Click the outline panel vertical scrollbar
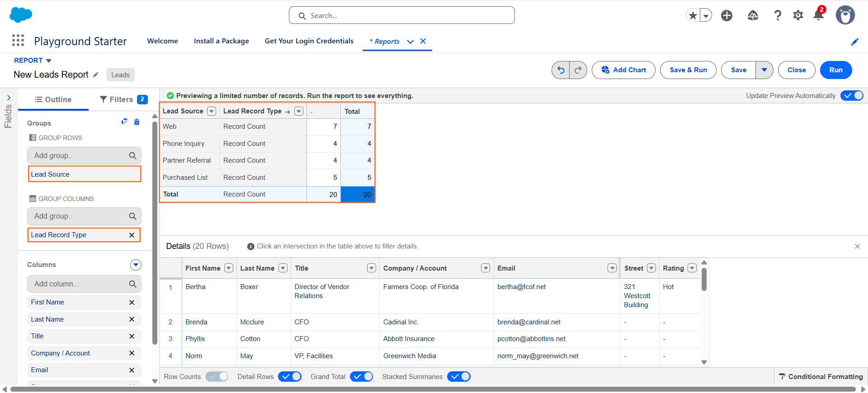 tap(155, 233)
